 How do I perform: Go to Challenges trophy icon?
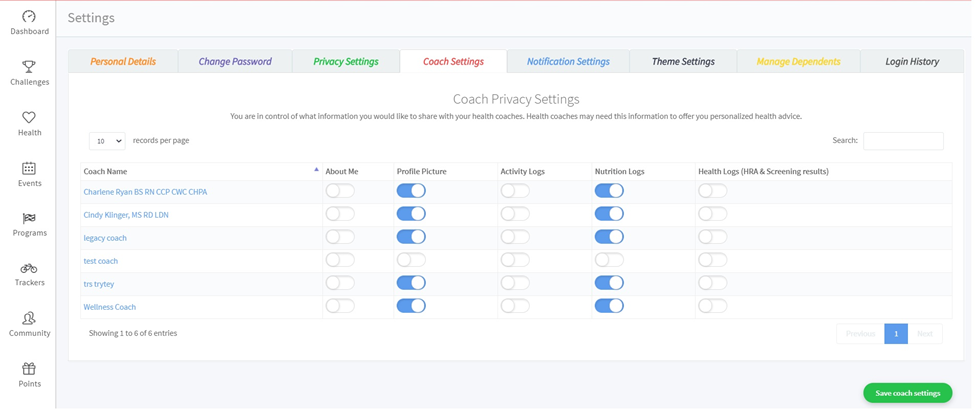tap(29, 67)
